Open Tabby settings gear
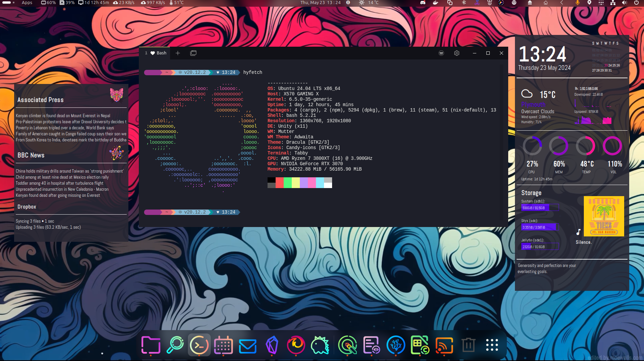644x361 pixels. click(x=456, y=53)
